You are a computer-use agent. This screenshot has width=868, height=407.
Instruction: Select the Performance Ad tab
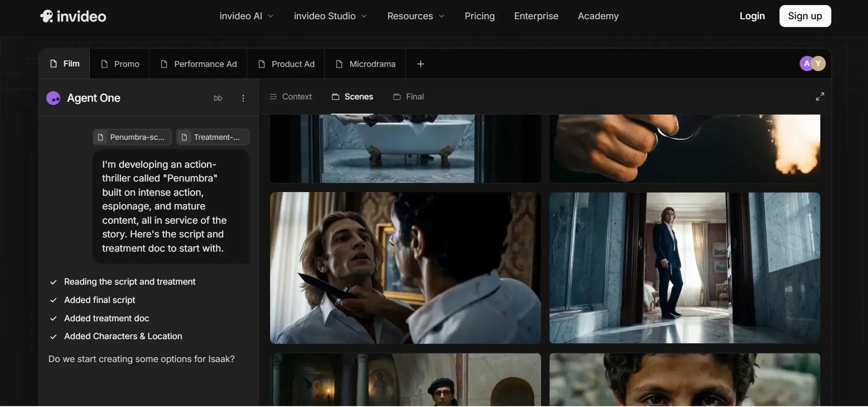(x=198, y=64)
